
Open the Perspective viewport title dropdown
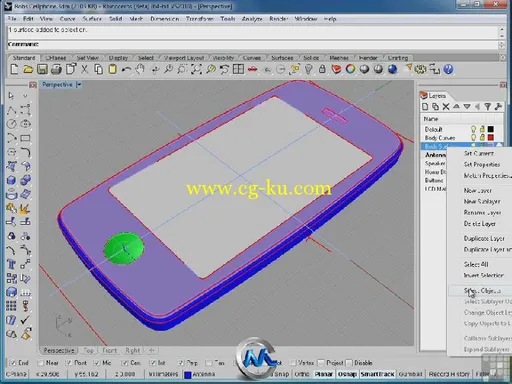coord(79,85)
